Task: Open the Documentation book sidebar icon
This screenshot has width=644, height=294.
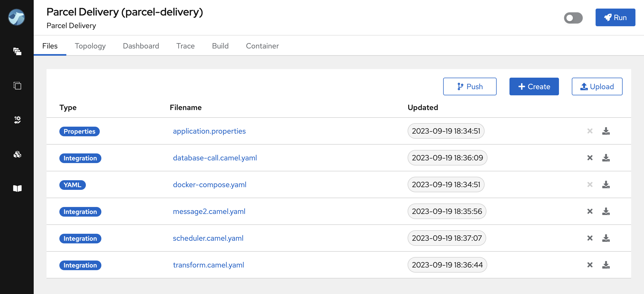Action: tap(17, 188)
